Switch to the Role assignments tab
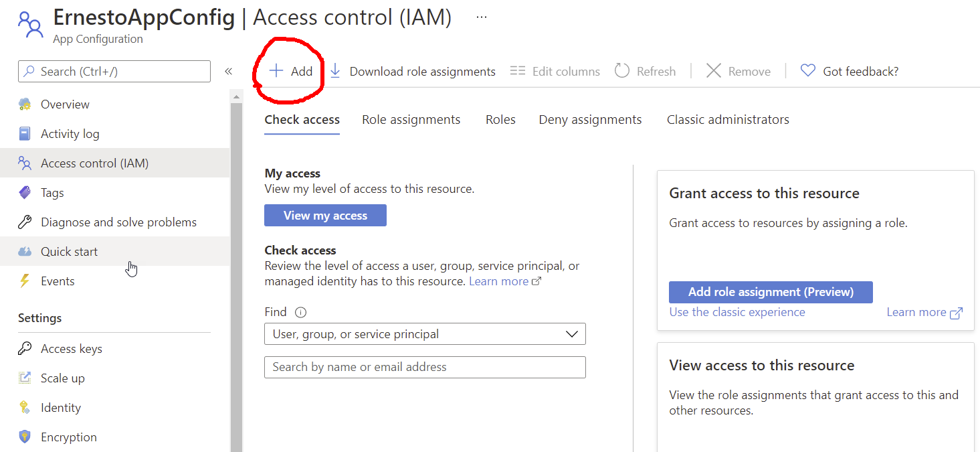Viewport: 980px width, 452px height. click(x=411, y=120)
